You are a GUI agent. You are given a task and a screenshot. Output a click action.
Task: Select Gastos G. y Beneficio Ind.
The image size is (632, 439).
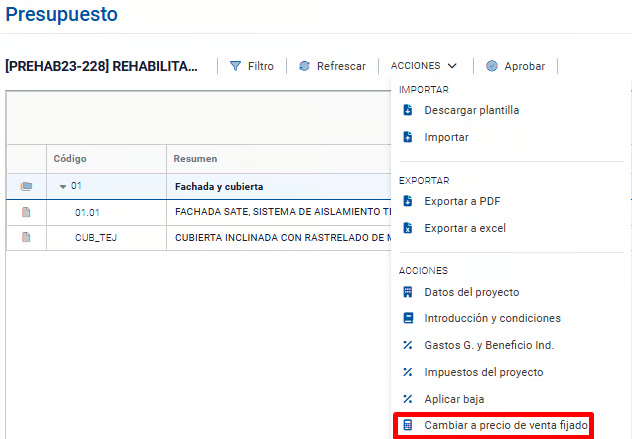pyautogui.click(x=489, y=345)
